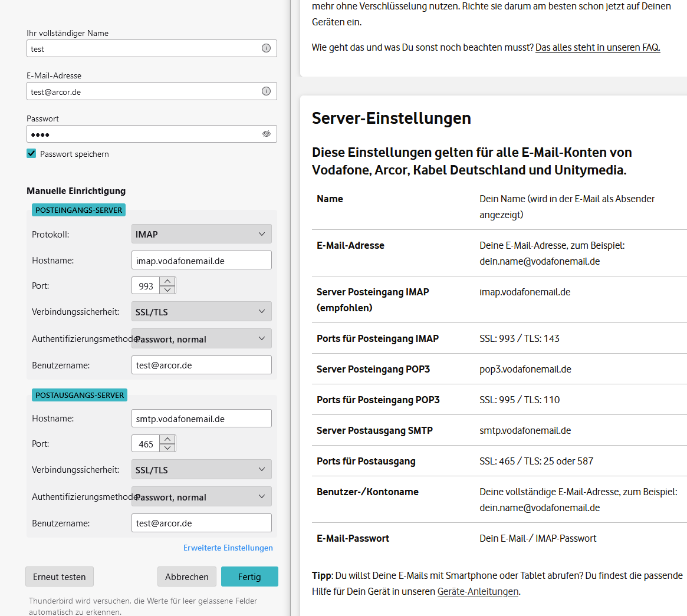The height and width of the screenshot is (616, 687).
Task: Open outgoing server Verbindungssicherheit dropdown
Action: pos(201,470)
